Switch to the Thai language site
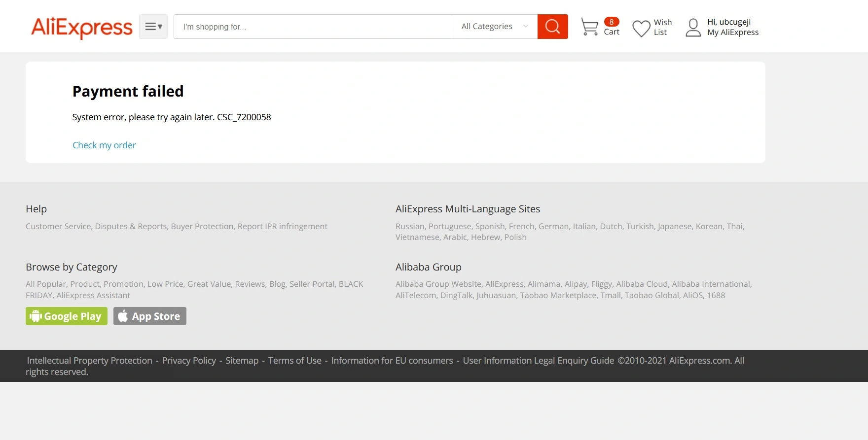This screenshot has height=440, width=868. point(734,226)
